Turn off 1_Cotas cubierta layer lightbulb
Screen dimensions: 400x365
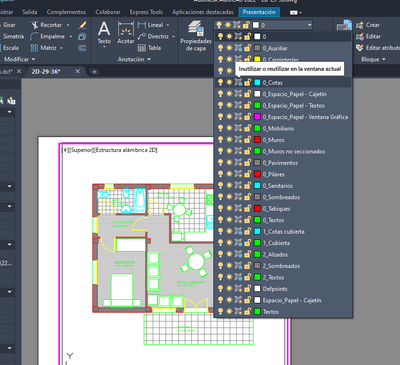[x=220, y=231]
